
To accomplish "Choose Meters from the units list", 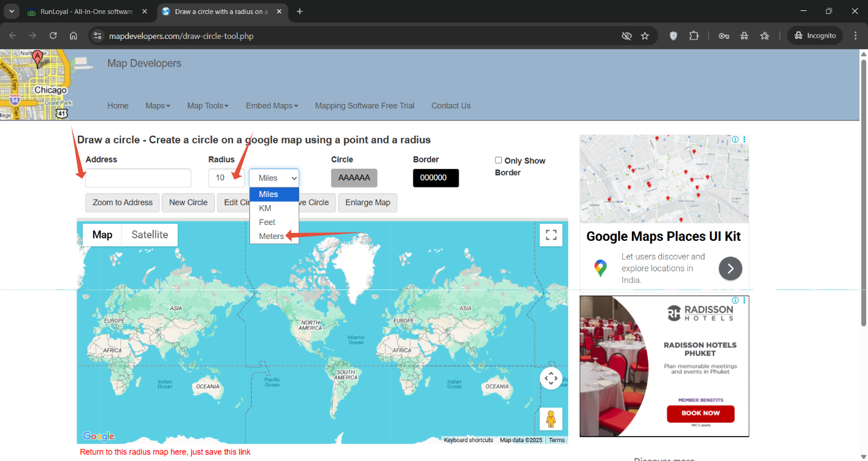I will (x=274, y=236).
